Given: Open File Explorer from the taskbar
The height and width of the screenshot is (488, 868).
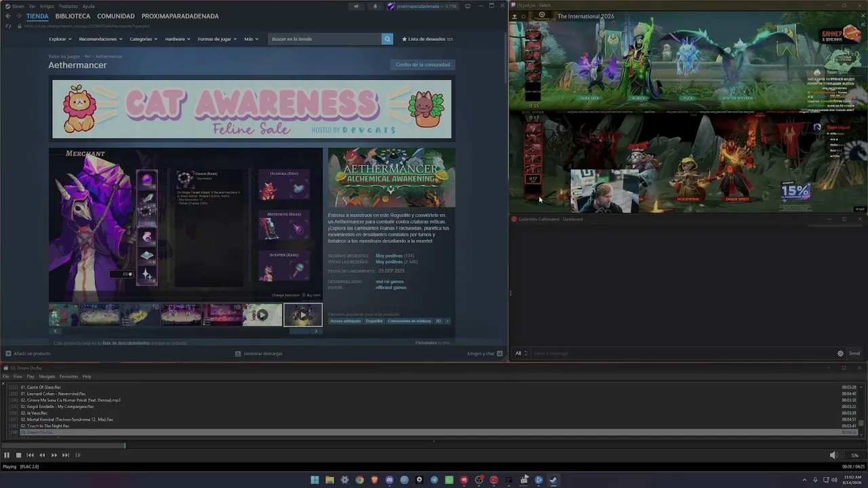Looking at the screenshot, I should [330, 480].
